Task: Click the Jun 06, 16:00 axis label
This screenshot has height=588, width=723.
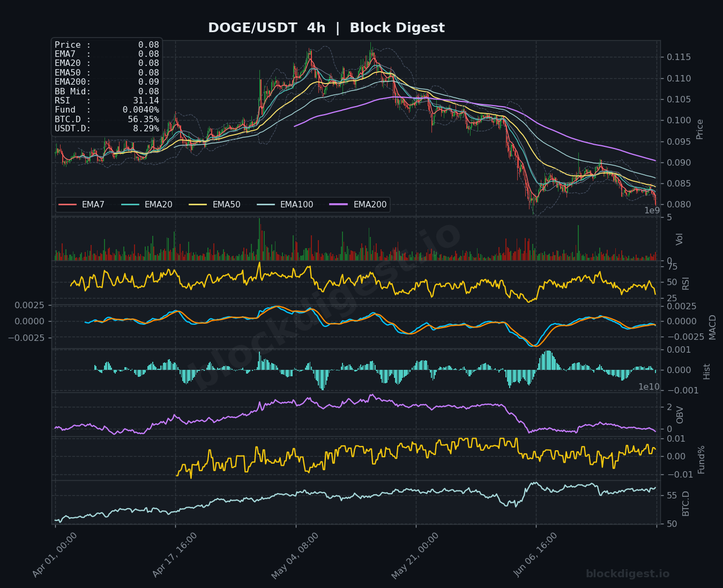Action: coord(535,555)
